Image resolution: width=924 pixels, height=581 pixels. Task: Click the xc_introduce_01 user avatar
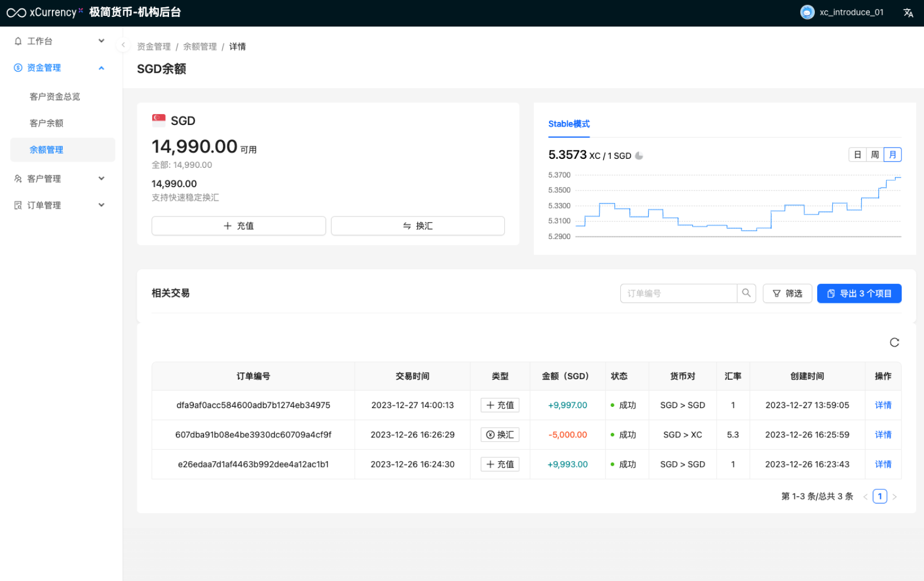[x=807, y=12]
